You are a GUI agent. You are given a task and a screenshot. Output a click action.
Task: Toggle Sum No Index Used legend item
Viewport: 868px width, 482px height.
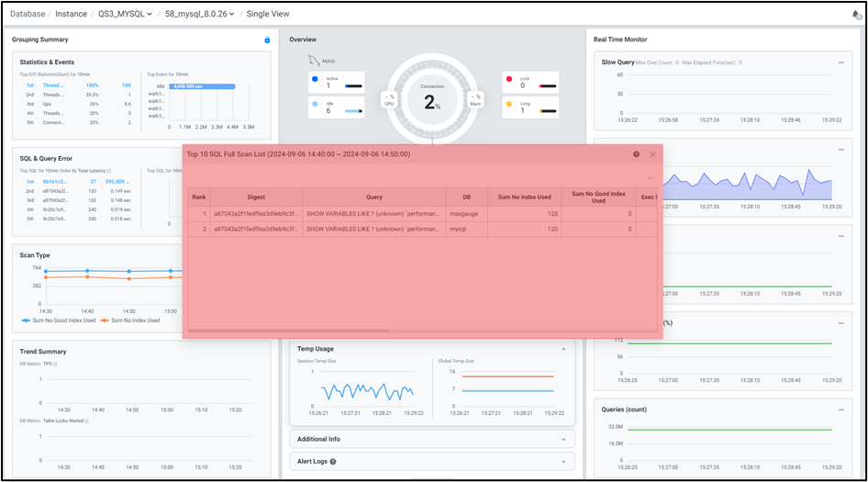pos(129,320)
